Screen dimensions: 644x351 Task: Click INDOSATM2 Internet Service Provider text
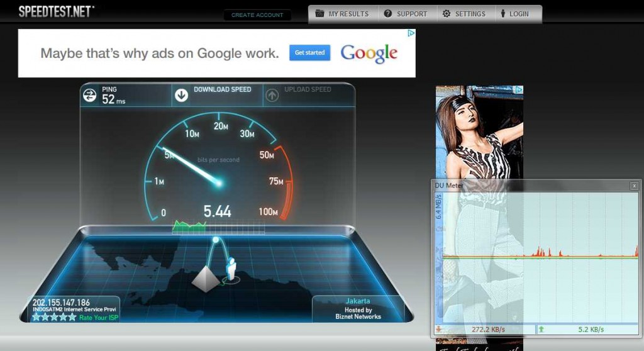click(x=74, y=309)
